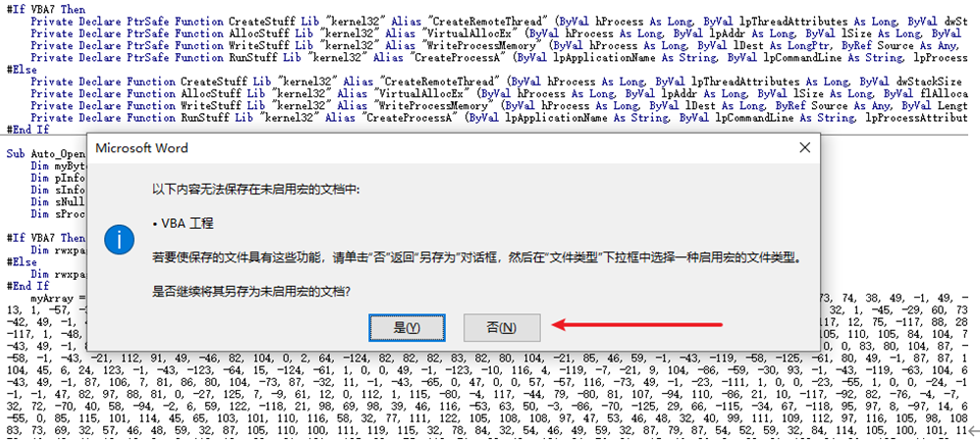
Task: Click 'Sub Auto_Open' in the code
Action: [45, 153]
